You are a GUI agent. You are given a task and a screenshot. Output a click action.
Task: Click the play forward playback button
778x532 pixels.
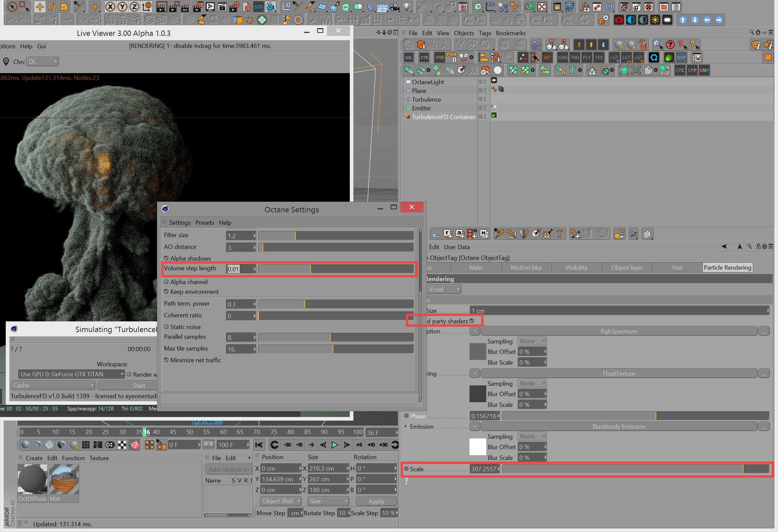pos(334,445)
